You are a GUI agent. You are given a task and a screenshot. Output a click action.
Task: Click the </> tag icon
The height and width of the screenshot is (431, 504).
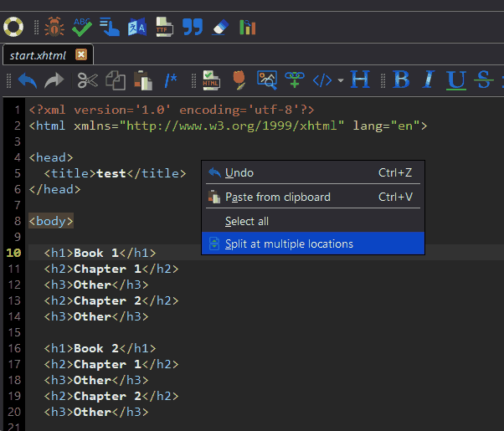pos(322,80)
